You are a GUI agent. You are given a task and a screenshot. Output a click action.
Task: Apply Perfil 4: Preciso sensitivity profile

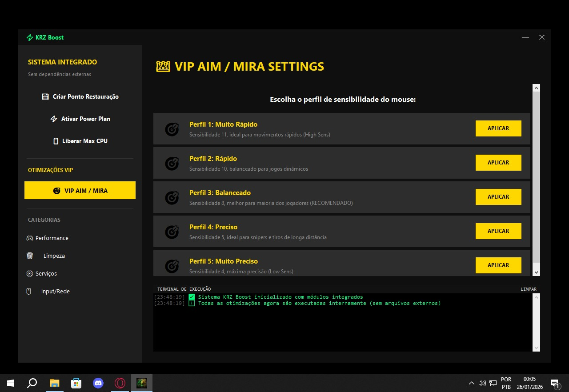[x=498, y=231]
